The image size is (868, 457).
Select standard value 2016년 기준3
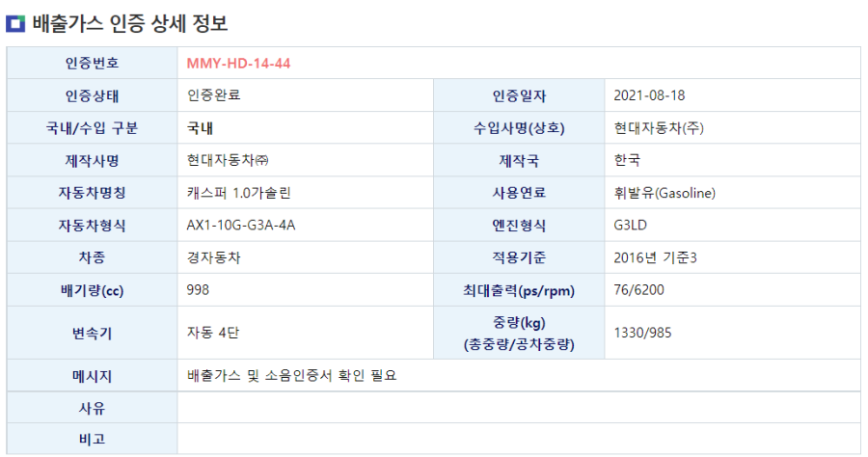point(656,257)
